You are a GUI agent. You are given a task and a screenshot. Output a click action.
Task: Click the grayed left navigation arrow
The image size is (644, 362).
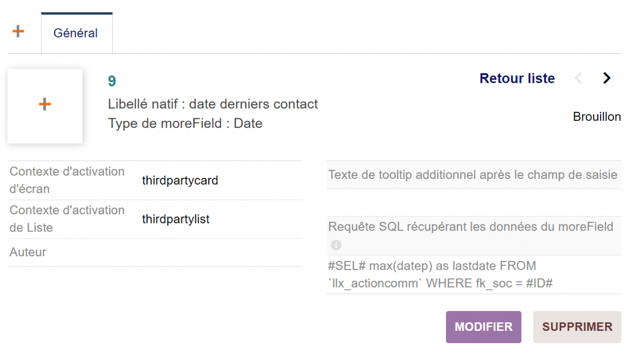tap(579, 78)
